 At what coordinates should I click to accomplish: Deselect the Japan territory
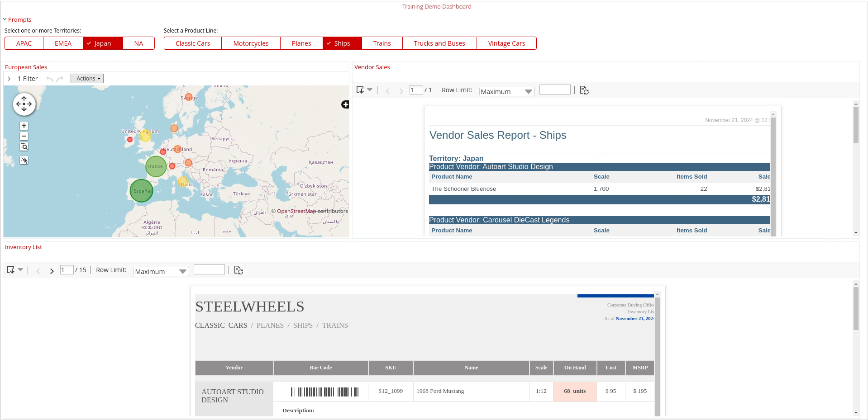[x=103, y=43]
